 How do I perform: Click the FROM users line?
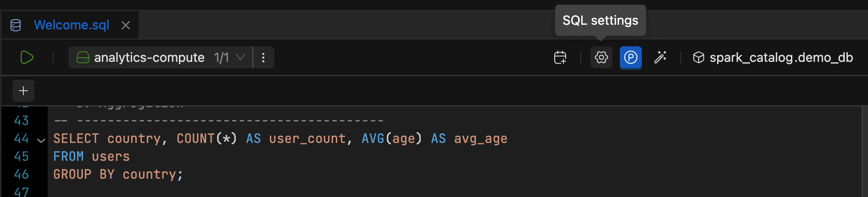(91, 157)
